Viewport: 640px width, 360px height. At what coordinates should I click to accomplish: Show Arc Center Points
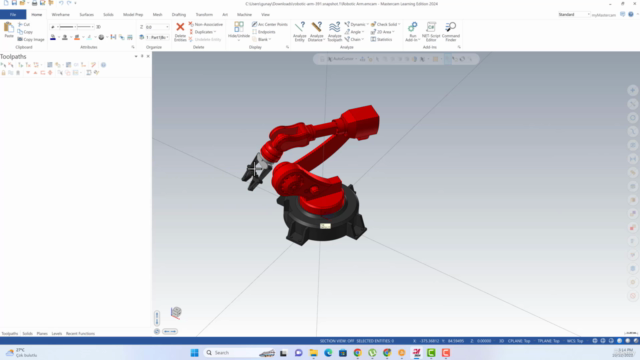tap(270, 24)
